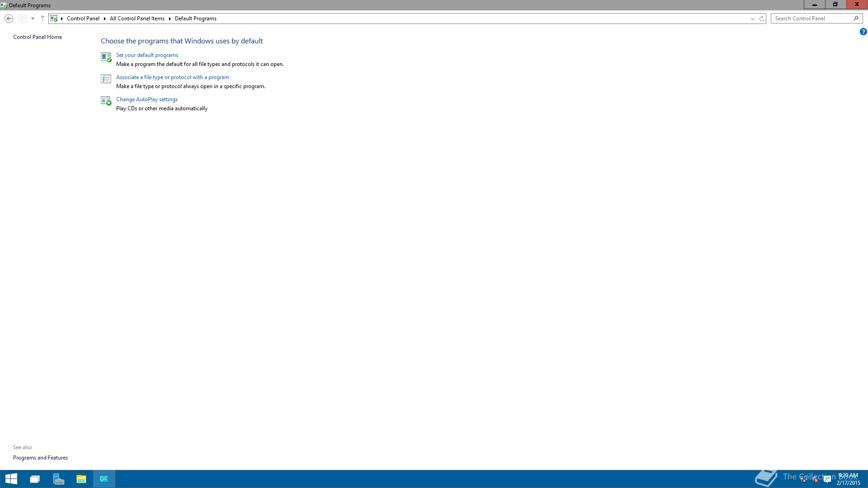This screenshot has height=488, width=868.
Task: Open File Explorer from the taskbar
Action: click(x=81, y=479)
